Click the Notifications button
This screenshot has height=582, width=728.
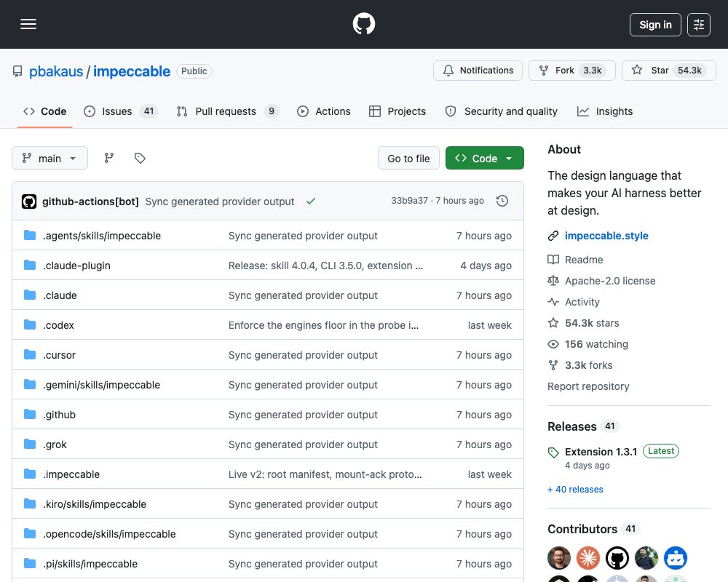478,71
